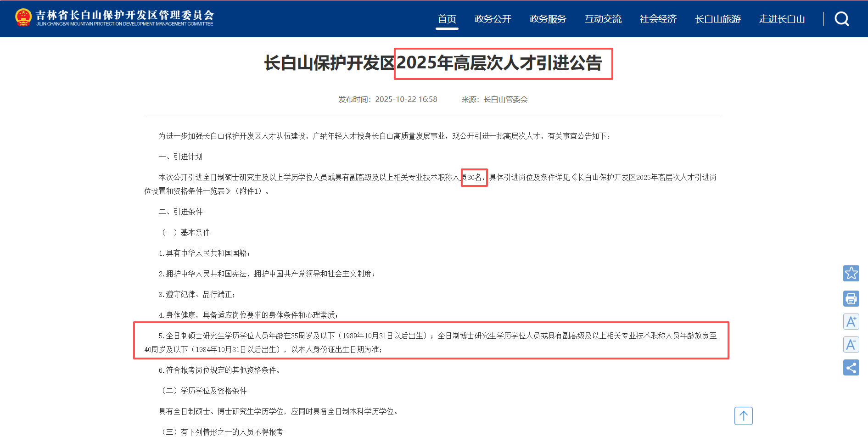Favorite this page using the star icon
This screenshot has height=437, width=868.
click(x=851, y=273)
